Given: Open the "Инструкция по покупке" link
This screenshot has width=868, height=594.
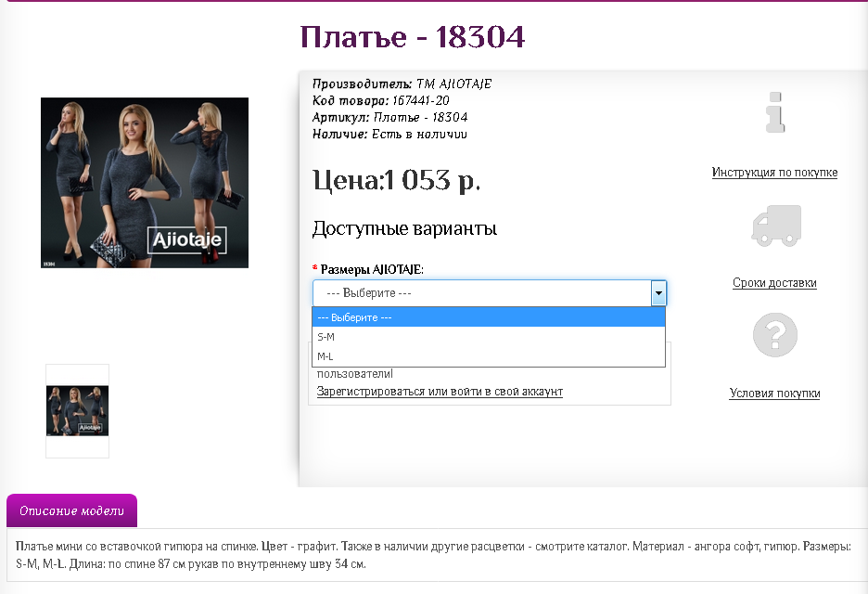Looking at the screenshot, I should tap(774, 173).
